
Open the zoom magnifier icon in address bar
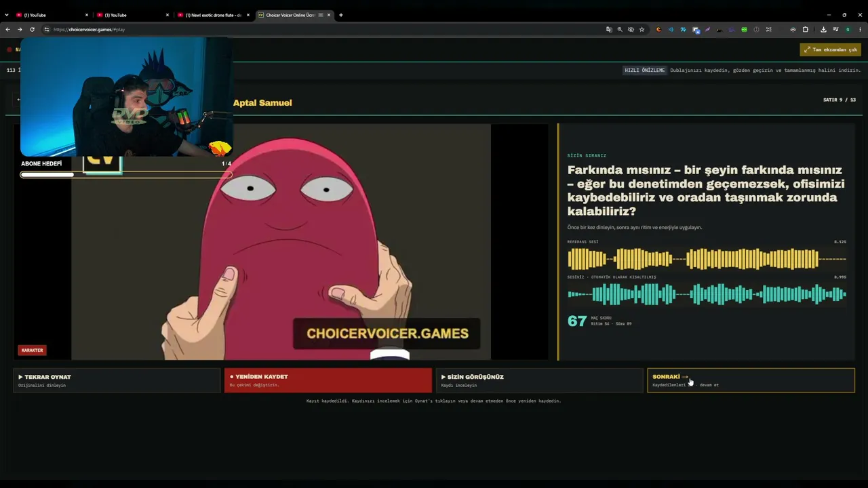[620, 29]
